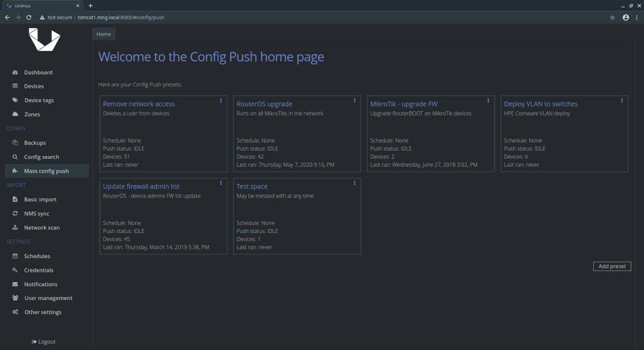
Task: Click the Other settings gears icon
Action: pos(15,312)
